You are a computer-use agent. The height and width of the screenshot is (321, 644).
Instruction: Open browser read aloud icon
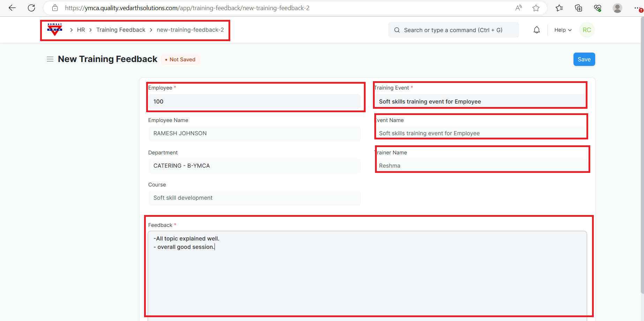(519, 8)
